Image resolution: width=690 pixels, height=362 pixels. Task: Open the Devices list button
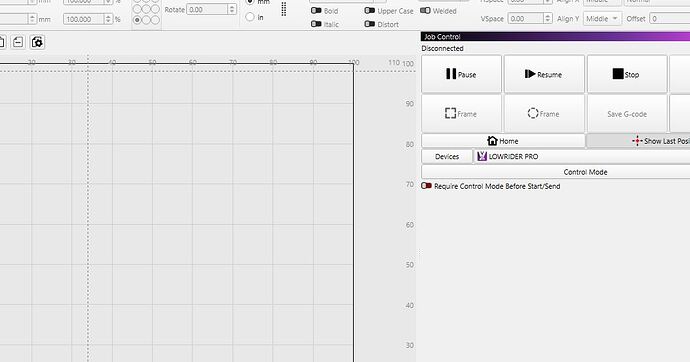click(447, 156)
